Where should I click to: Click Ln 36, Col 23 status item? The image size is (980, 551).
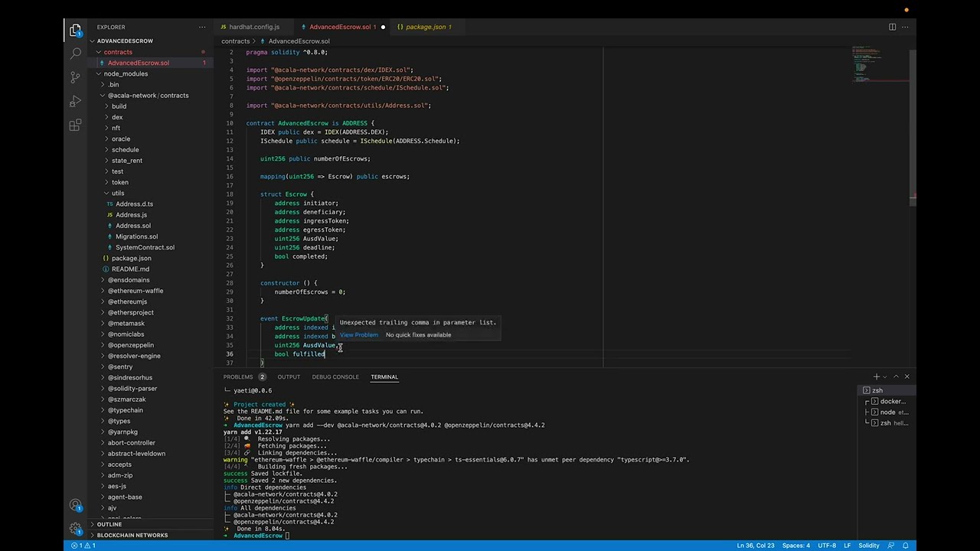pyautogui.click(x=756, y=546)
